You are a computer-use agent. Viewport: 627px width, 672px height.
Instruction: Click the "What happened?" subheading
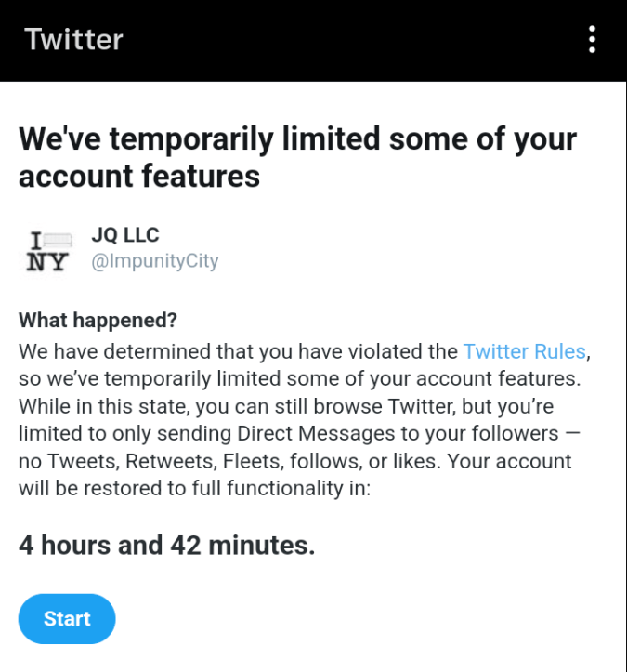coord(98,321)
